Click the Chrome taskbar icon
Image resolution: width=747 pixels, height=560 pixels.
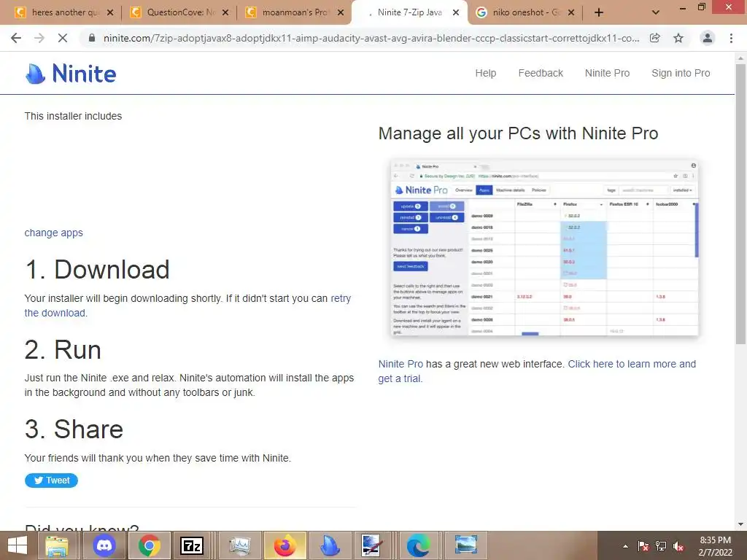(149, 545)
